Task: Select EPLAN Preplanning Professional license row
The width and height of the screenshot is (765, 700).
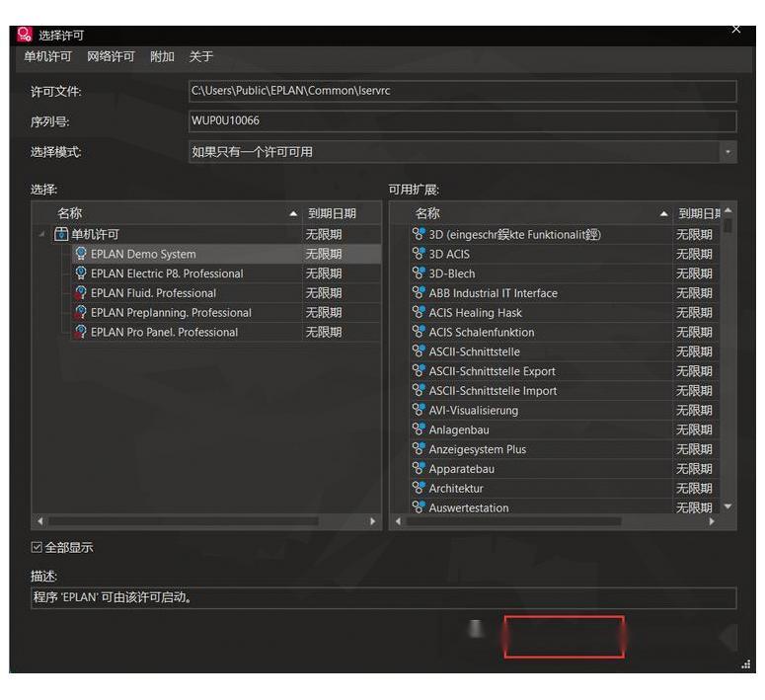Action: coord(171,313)
